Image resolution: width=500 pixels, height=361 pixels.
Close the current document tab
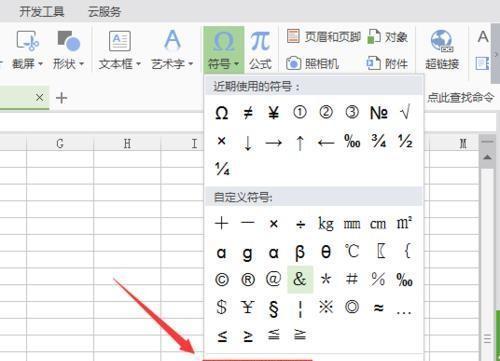pos(39,98)
